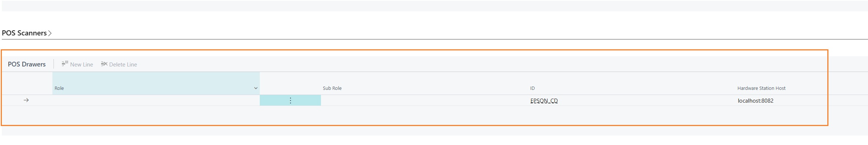868x145 pixels.
Task: Click the Delete Line icon
Action: tap(104, 64)
